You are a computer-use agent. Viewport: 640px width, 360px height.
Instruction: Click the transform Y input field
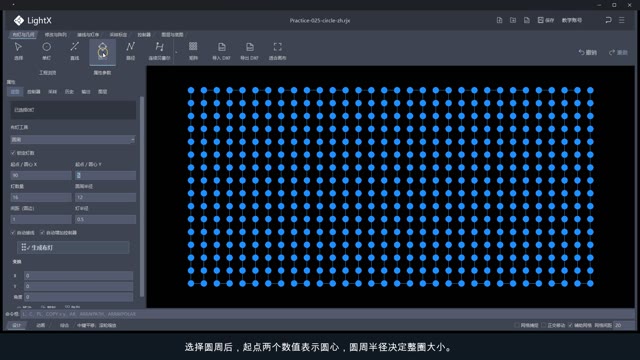[78, 286]
